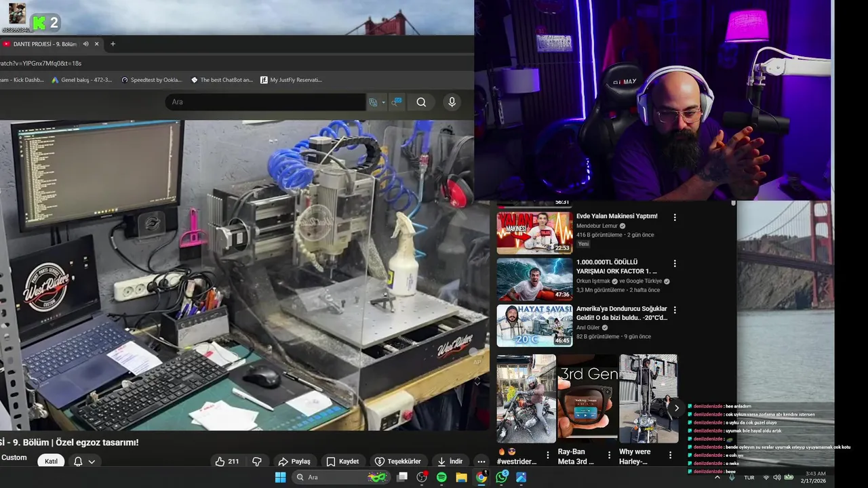Image resolution: width=868 pixels, height=488 pixels.
Task: Download video with the İndir button
Action: point(450,462)
